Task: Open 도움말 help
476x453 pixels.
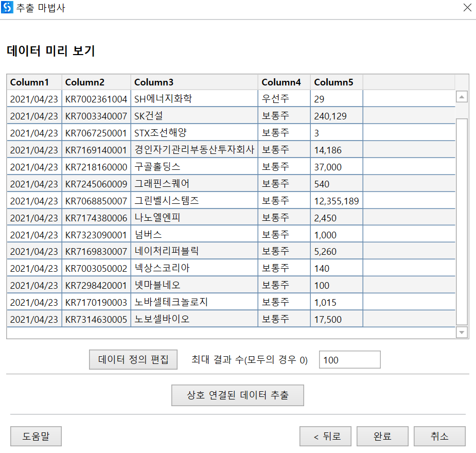Action: coord(36,436)
